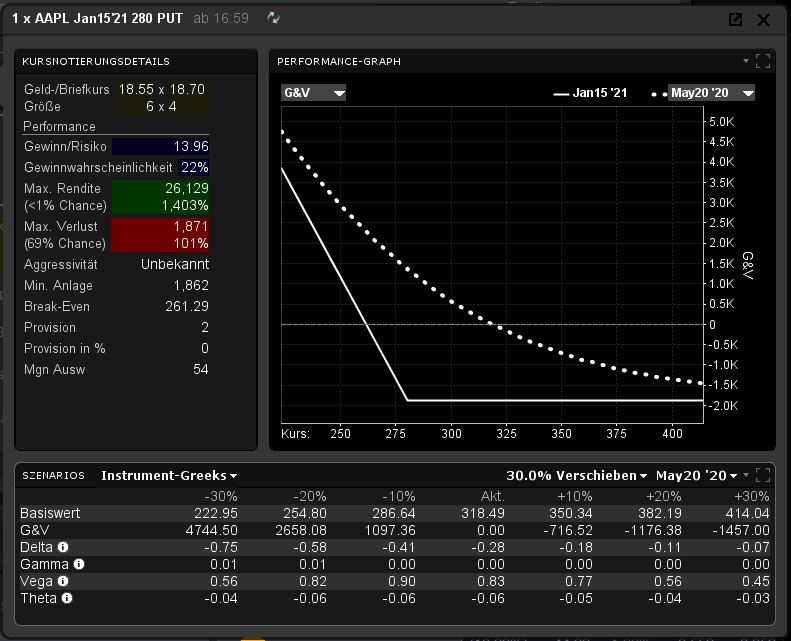The height and width of the screenshot is (641, 791).
Task: Click the refresh icon beside the title
Action: pos(274,18)
